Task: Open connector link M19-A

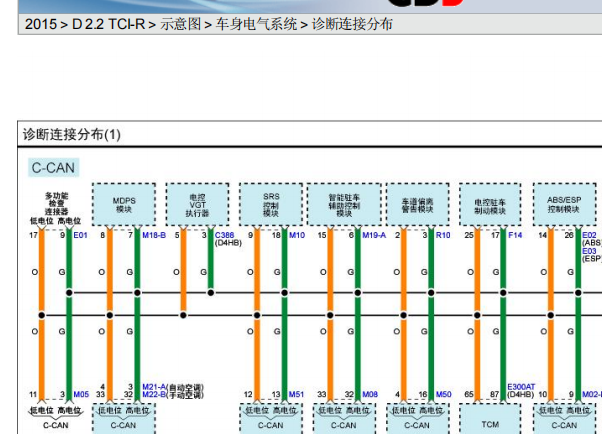Action: coord(374,235)
